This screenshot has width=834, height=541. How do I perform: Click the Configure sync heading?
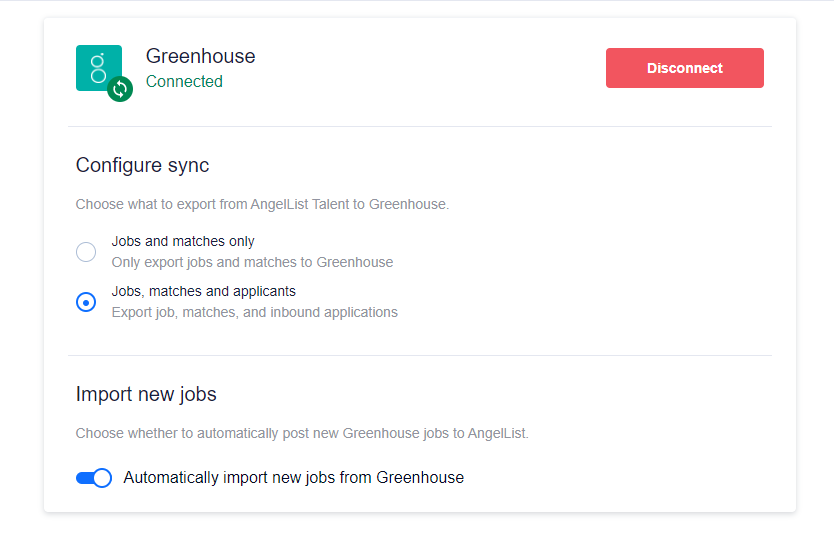143,165
